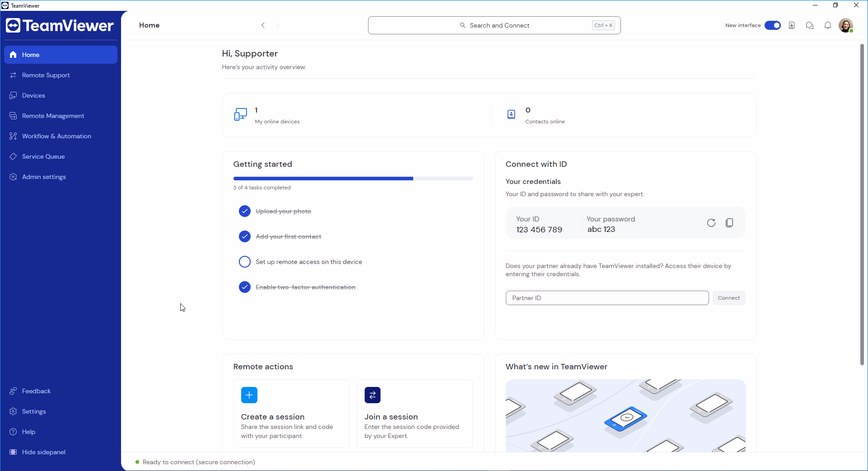
Task: Click the Settings gear icon
Action: 13,411
